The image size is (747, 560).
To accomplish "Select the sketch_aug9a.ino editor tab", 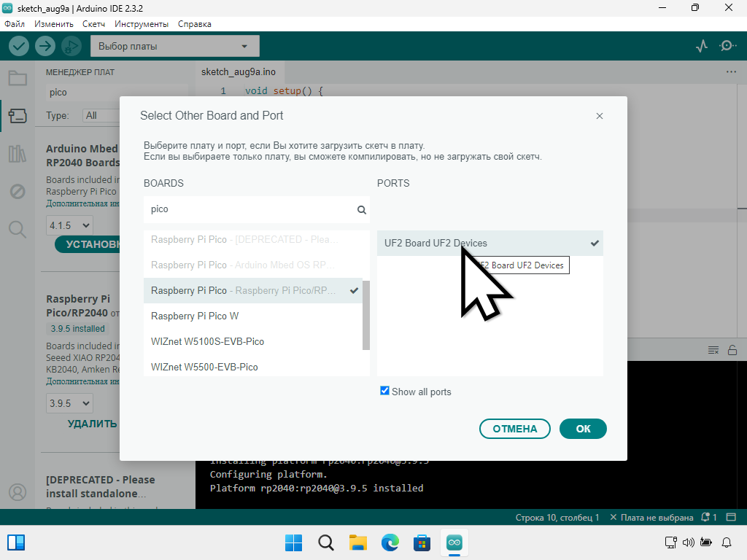I will [239, 72].
